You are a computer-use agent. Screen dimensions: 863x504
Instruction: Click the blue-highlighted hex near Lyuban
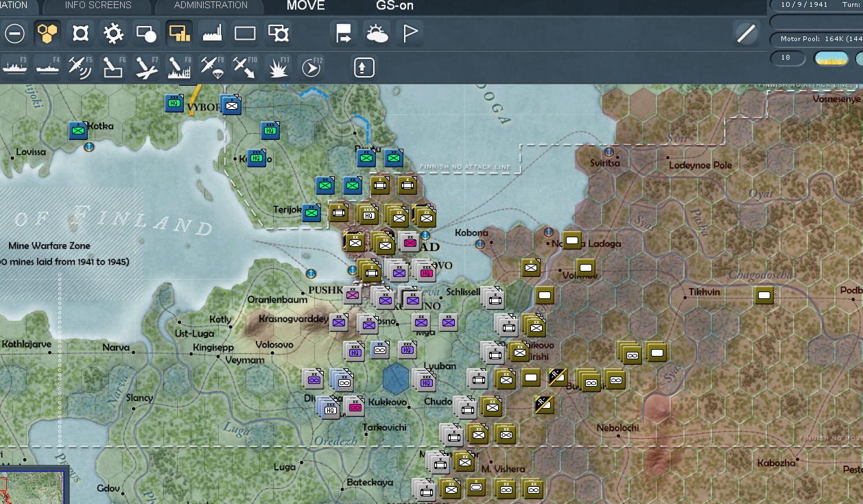click(396, 378)
